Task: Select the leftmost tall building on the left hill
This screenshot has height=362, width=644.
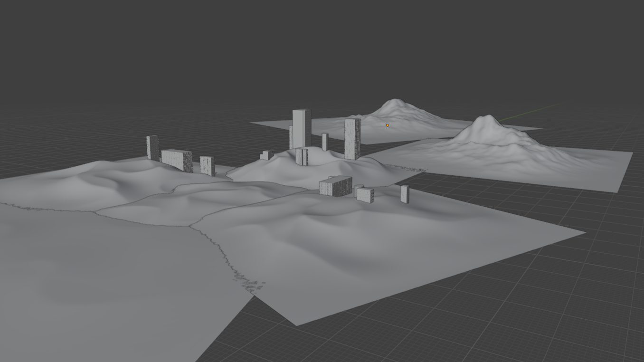Action: [x=152, y=148]
